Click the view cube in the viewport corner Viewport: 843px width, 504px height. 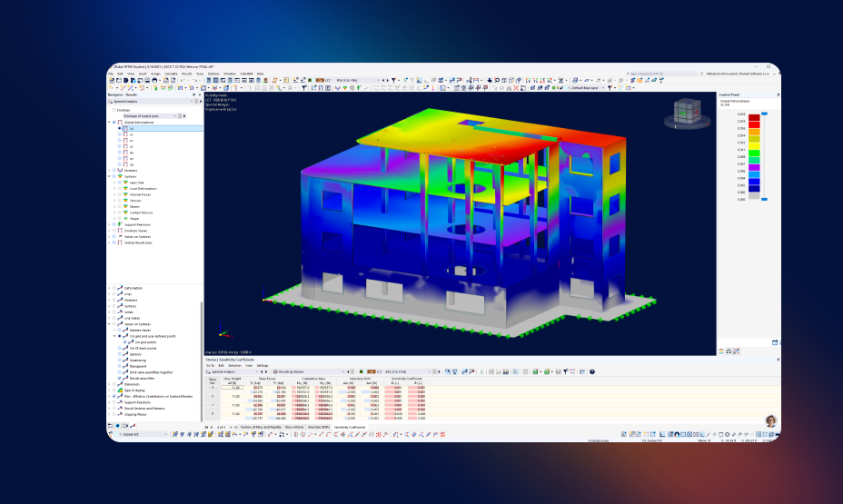point(688,112)
